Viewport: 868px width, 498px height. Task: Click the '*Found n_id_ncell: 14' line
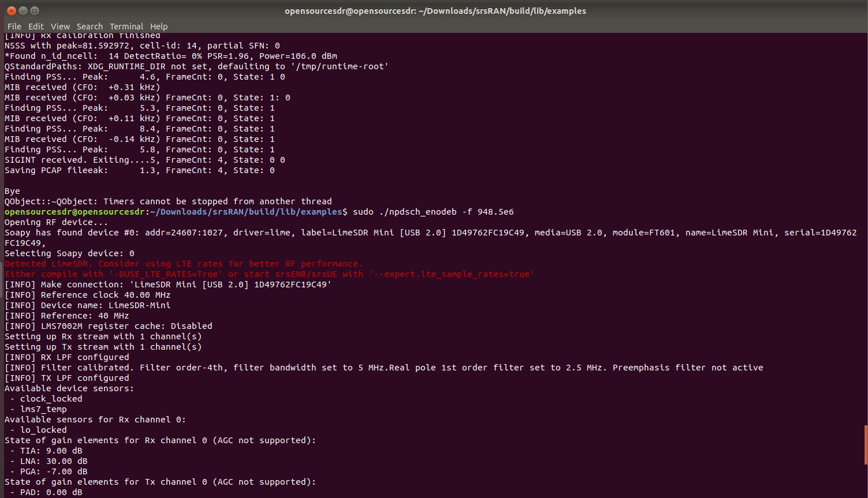[171, 56]
